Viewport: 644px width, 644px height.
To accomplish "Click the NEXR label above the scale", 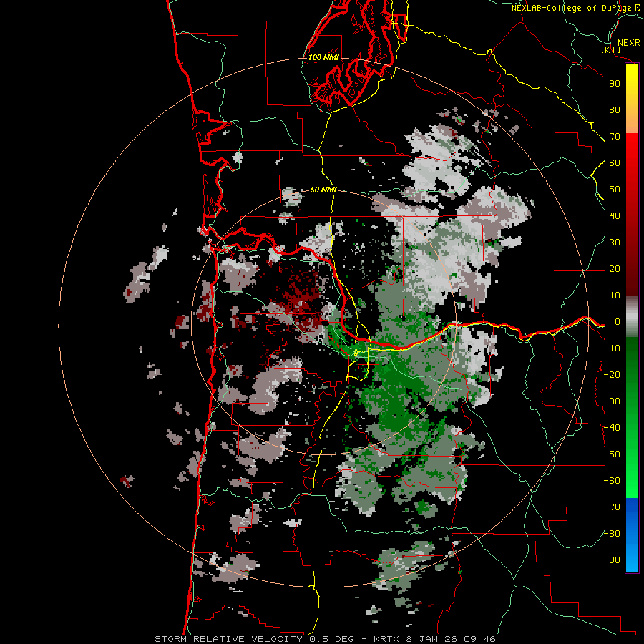I will (x=629, y=43).
